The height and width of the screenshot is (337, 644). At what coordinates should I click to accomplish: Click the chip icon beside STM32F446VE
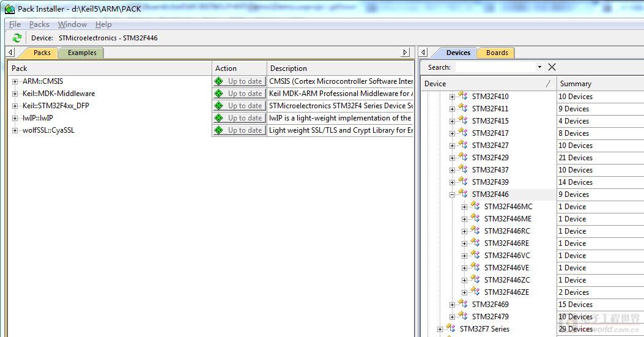click(x=475, y=267)
